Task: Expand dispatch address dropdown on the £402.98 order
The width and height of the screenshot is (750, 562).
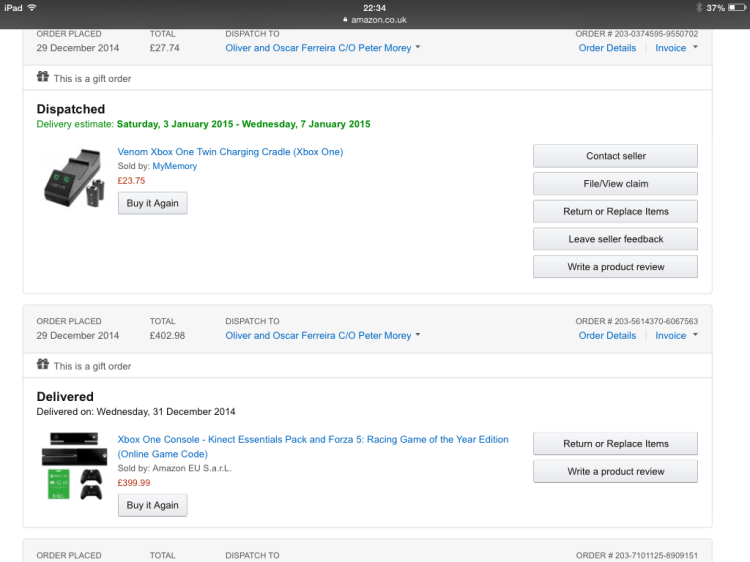Action: point(418,336)
